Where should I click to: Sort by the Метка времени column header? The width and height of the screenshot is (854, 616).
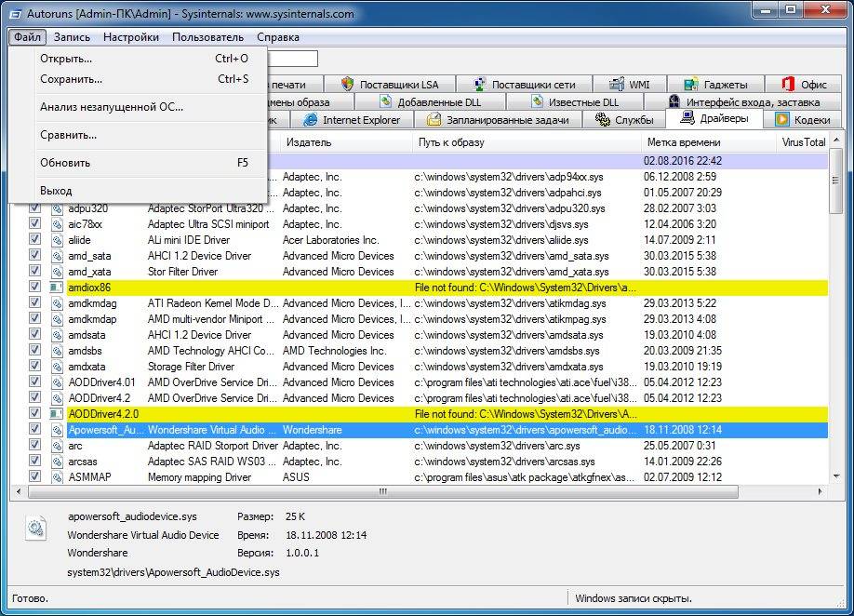pyautogui.click(x=709, y=142)
